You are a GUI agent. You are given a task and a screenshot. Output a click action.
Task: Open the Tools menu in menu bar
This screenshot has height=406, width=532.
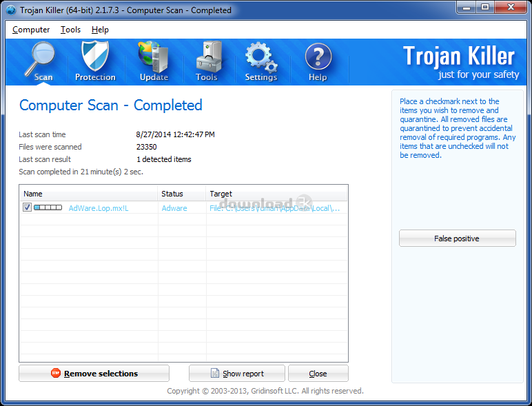coord(70,30)
